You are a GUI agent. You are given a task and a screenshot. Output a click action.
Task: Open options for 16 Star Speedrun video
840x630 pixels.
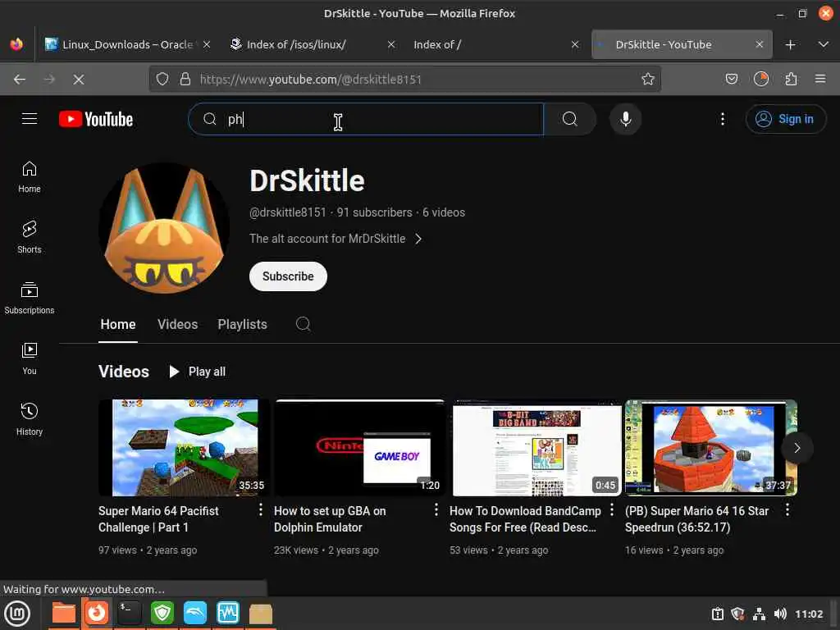pyautogui.click(x=787, y=510)
